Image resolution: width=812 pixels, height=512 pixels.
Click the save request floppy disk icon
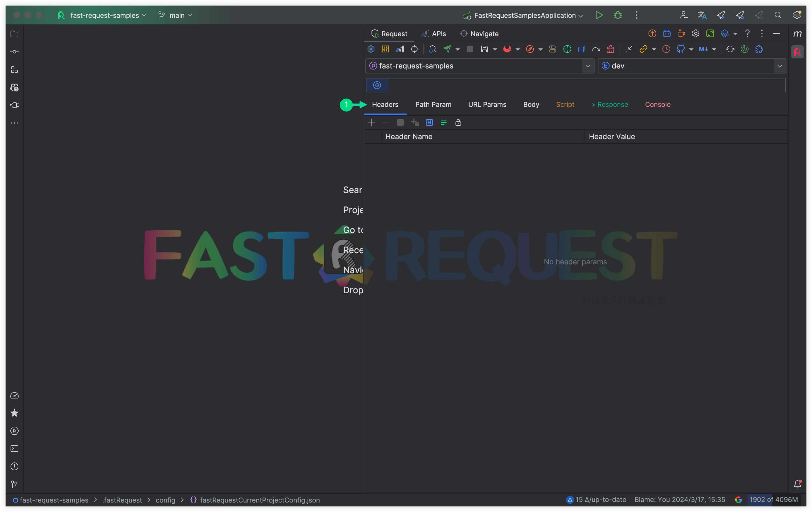click(484, 49)
